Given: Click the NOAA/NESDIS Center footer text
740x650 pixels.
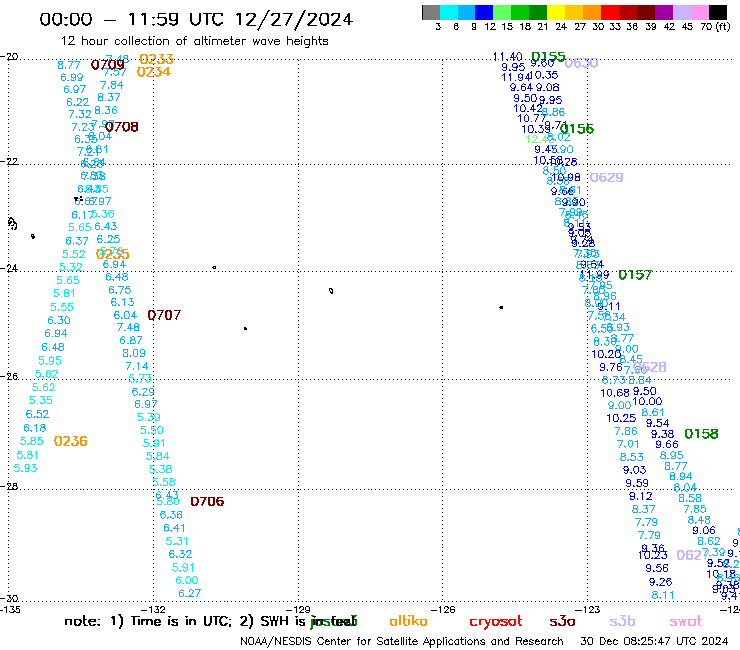Looking at the screenshot, I should 402,641.
